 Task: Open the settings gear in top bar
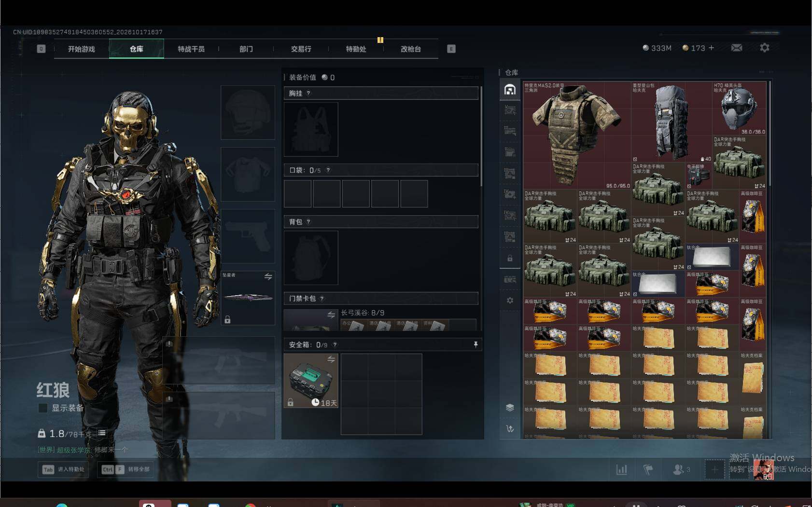(x=765, y=48)
